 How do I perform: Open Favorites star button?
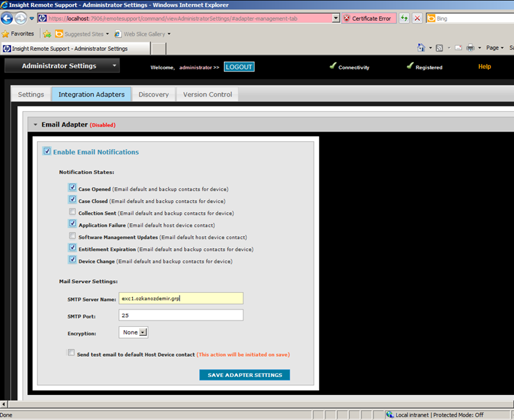tap(17, 33)
